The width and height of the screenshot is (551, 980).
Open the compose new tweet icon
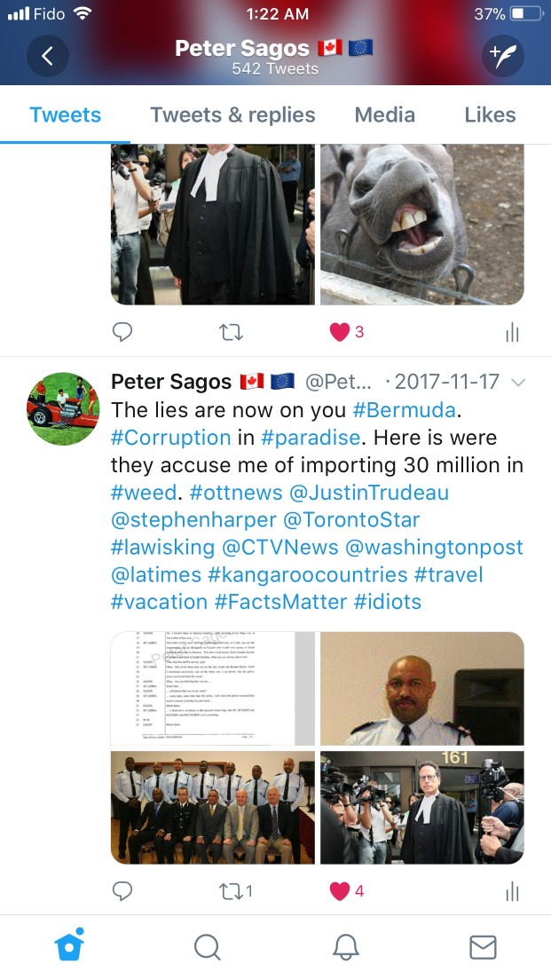coord(503,56)
